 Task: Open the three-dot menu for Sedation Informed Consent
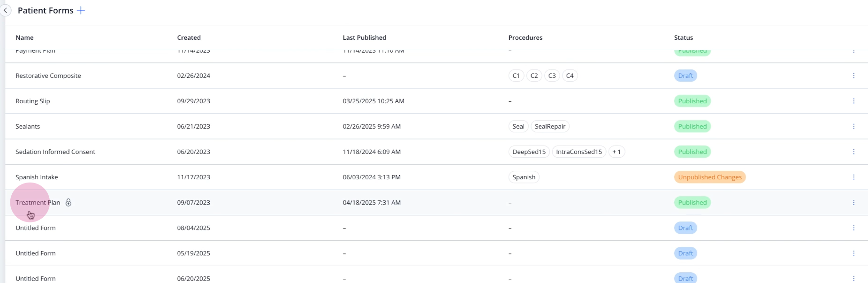853,152
